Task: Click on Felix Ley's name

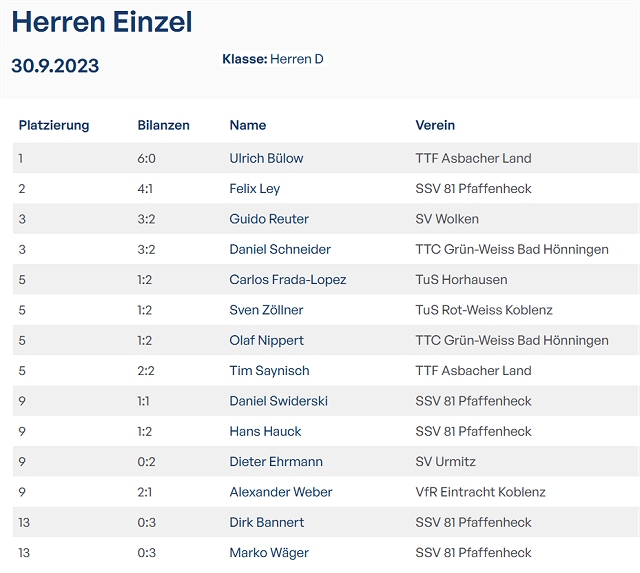Action: [255, 189]
